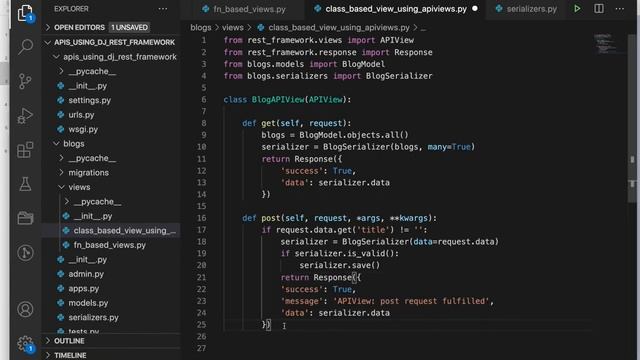Click the 1 UNSAVED badge
The width and height of the screenshot is (640, 360).
tap(129, 27)
